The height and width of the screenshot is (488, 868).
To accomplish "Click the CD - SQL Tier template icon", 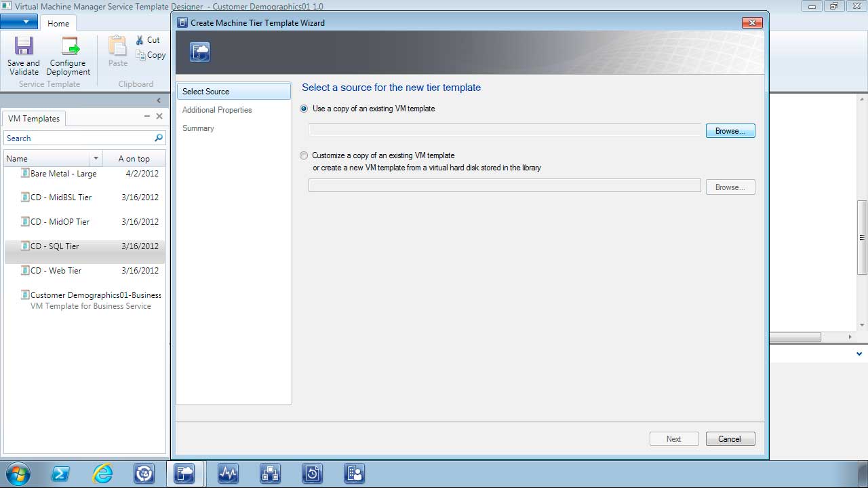I will tap(25, 246).
